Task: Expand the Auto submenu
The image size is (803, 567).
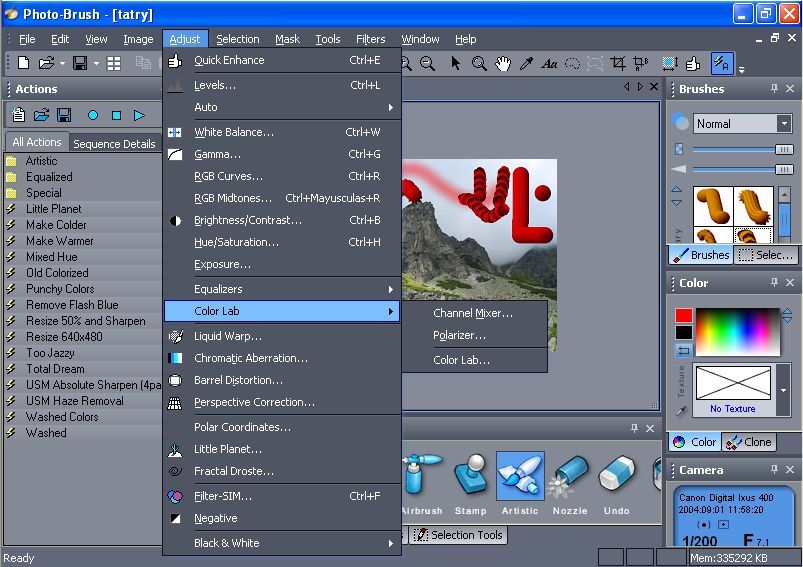Action: 282,107
